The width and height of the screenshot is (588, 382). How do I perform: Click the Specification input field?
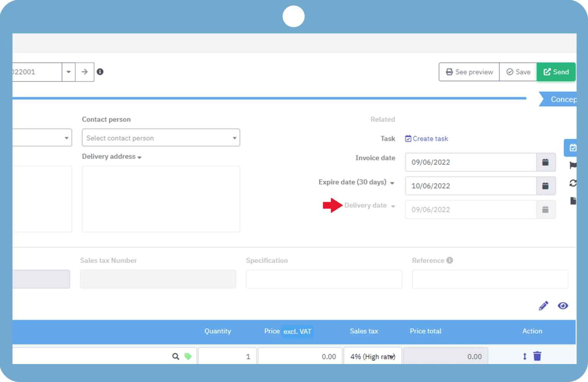click(324, 279)
